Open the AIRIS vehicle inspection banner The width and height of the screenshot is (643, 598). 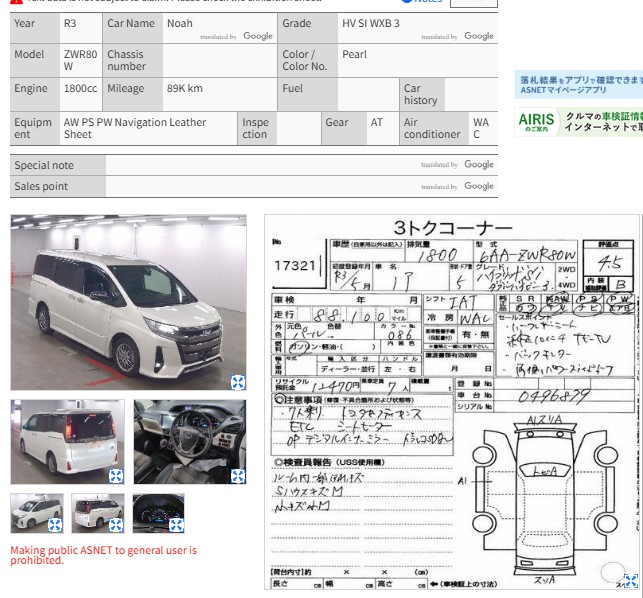(579, 122)
